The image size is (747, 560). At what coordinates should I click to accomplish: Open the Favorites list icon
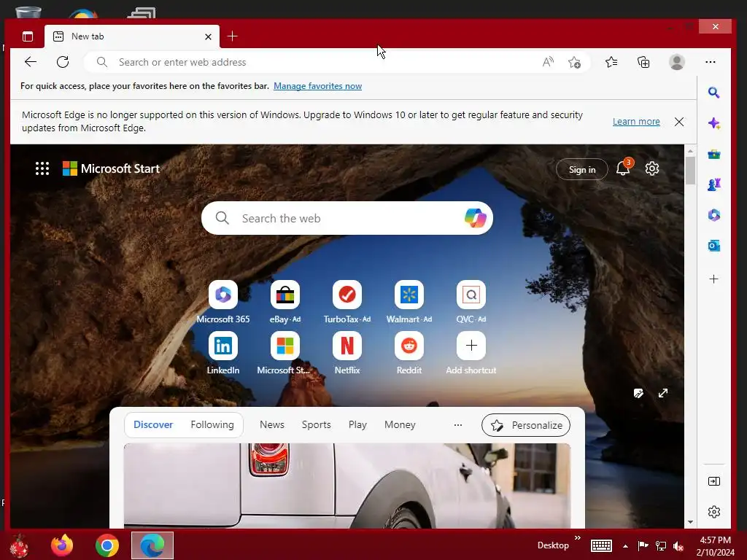[611, 62]
